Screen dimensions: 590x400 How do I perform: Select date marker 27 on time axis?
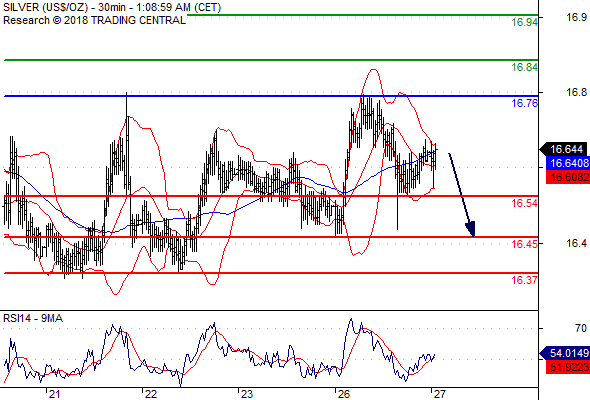tap(439, 394)
